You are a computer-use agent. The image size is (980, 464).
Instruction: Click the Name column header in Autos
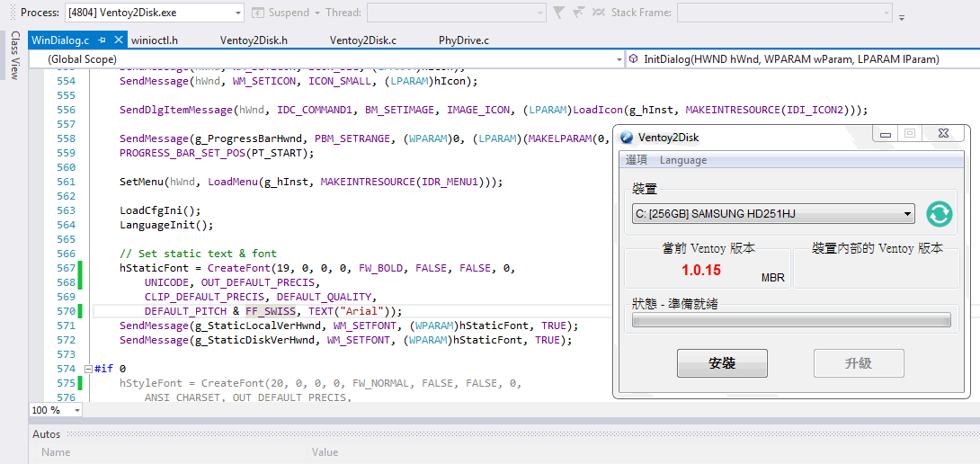pos(56,452)
